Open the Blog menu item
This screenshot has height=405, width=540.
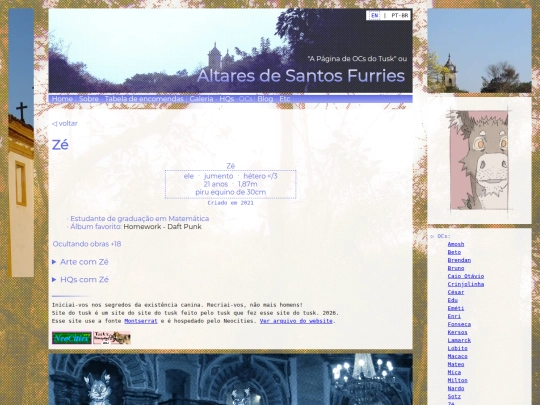point(265,99)
